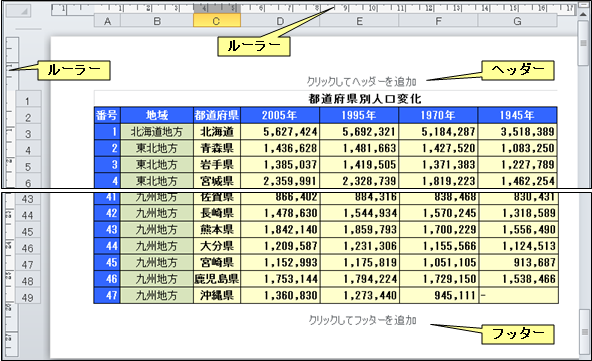Image resolution: width=592 pixels, height=361 pixels.
Task: Click the 熊本県 prefecture cell
Action: pyautogui.click(x=217, y=230)
